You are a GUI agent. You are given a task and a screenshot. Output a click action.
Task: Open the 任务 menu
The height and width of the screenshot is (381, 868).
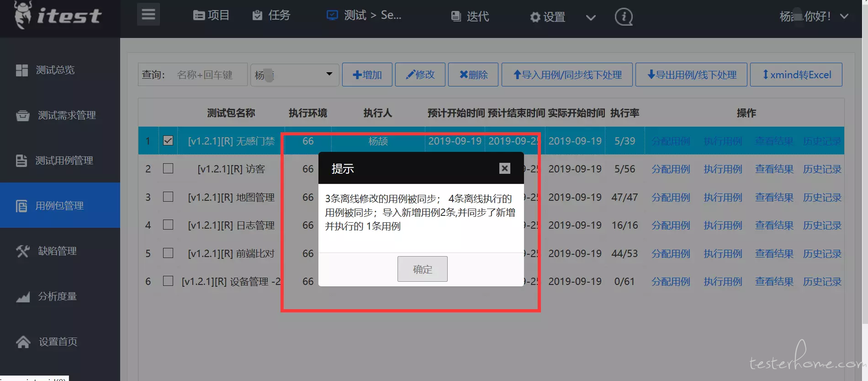point(271,16)
